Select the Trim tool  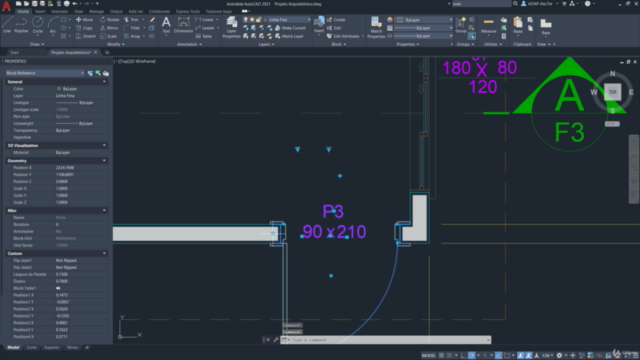(x=131, y=20)
